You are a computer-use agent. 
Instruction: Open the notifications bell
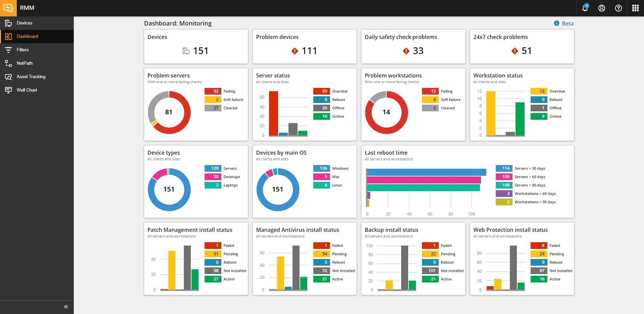pos(585,8)
